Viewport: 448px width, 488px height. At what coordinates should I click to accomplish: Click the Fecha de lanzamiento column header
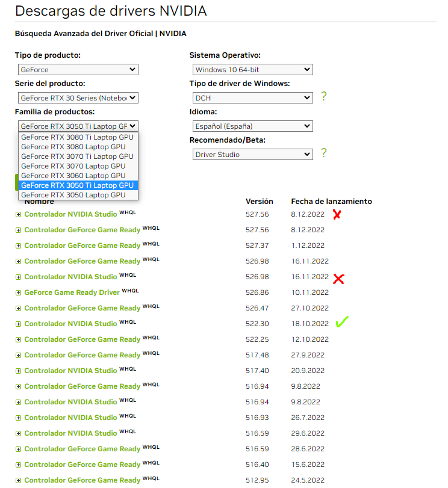pos(331,202)
